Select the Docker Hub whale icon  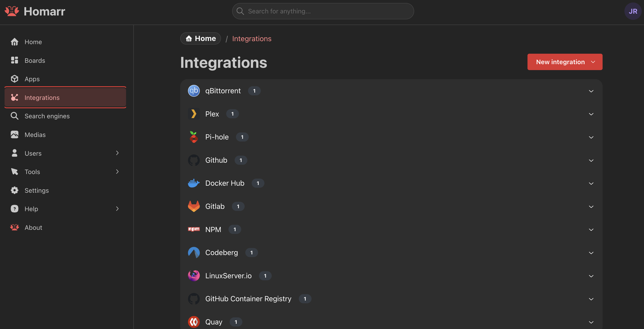click(194, 183)
